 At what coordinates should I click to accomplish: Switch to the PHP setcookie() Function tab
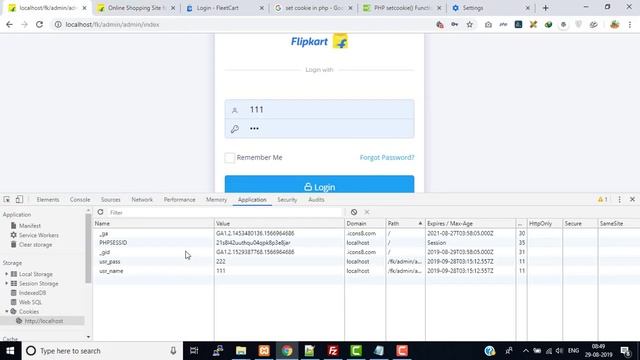tap(402, 8)
